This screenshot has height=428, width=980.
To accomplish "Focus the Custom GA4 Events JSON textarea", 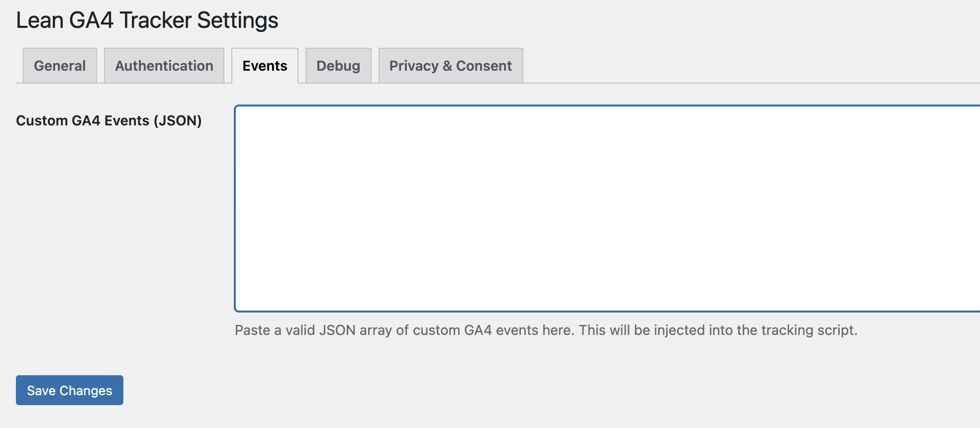I will (x=607, y=209).
